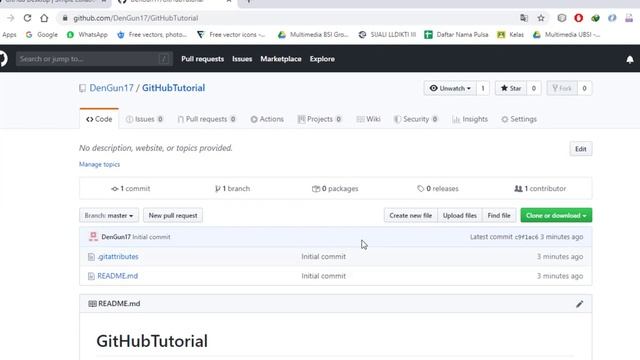Open the .gitattributes file
Screen dimensions: 640x360
(x=118, y=257)
